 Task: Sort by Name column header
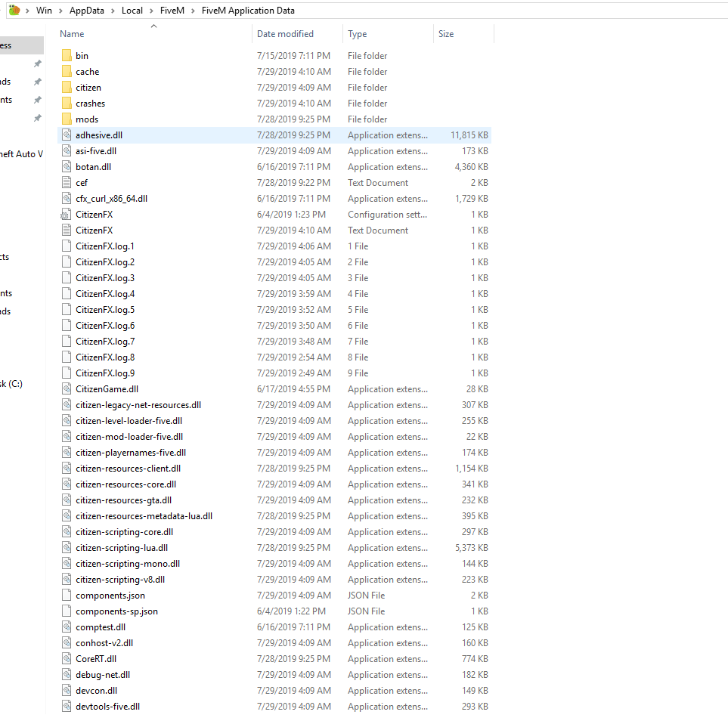(x=72, y=34)
